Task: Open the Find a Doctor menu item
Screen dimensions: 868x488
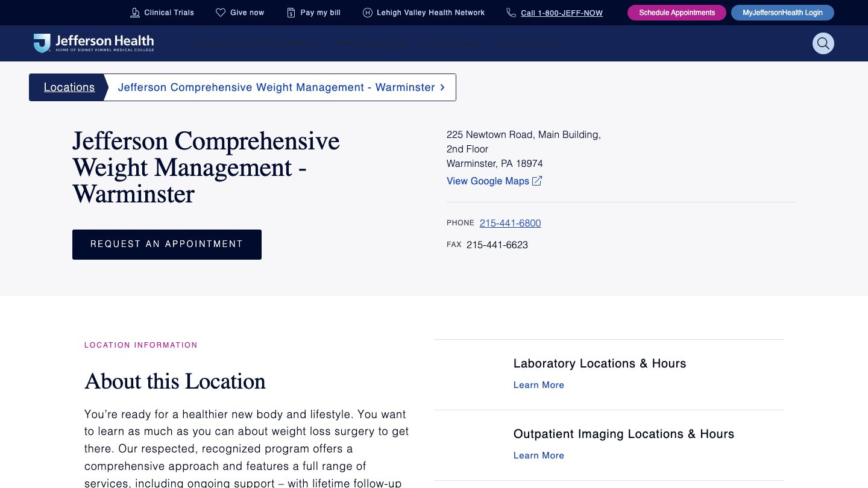Action: point(372,43)
